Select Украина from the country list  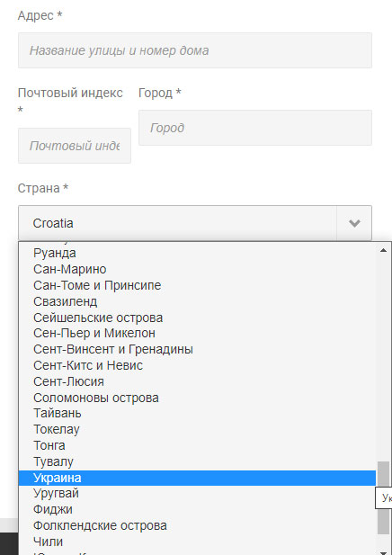[x=197, y=478]
